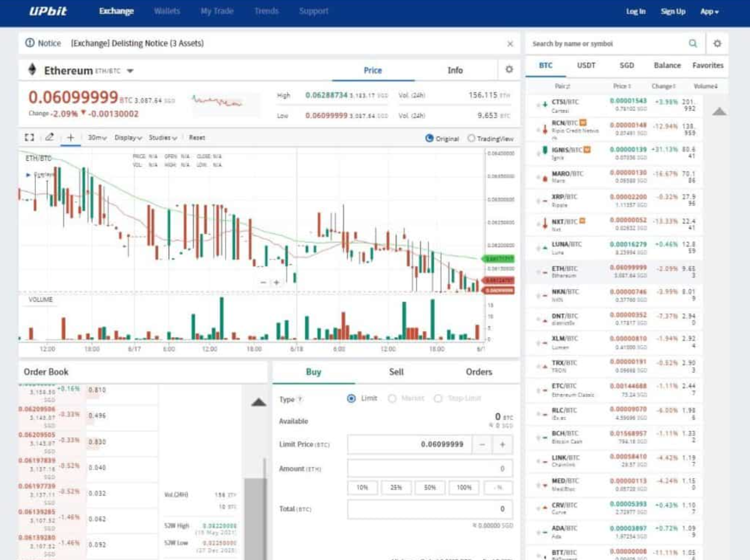Click the search magnifier icon
The height and width of the screenshot is (560, 750).
pos(693,43)
